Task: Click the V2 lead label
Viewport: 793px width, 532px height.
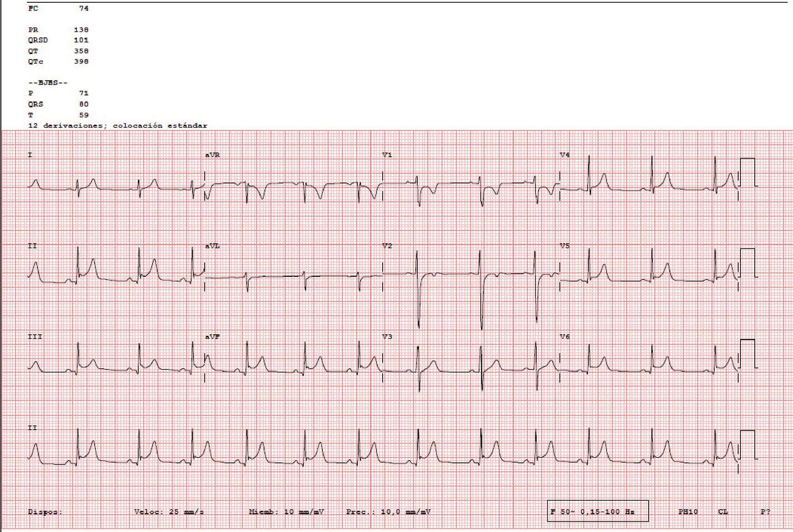Action: 387,246
